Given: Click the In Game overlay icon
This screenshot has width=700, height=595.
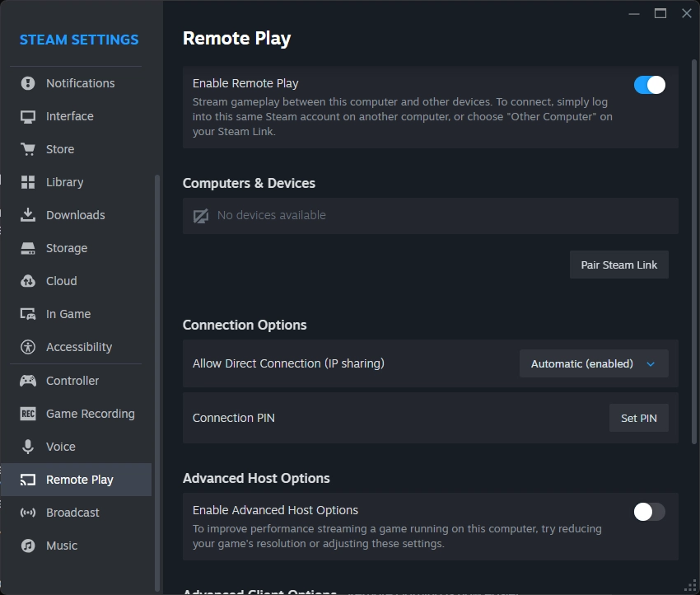Looking at the screenshot, I should (28, 314).
